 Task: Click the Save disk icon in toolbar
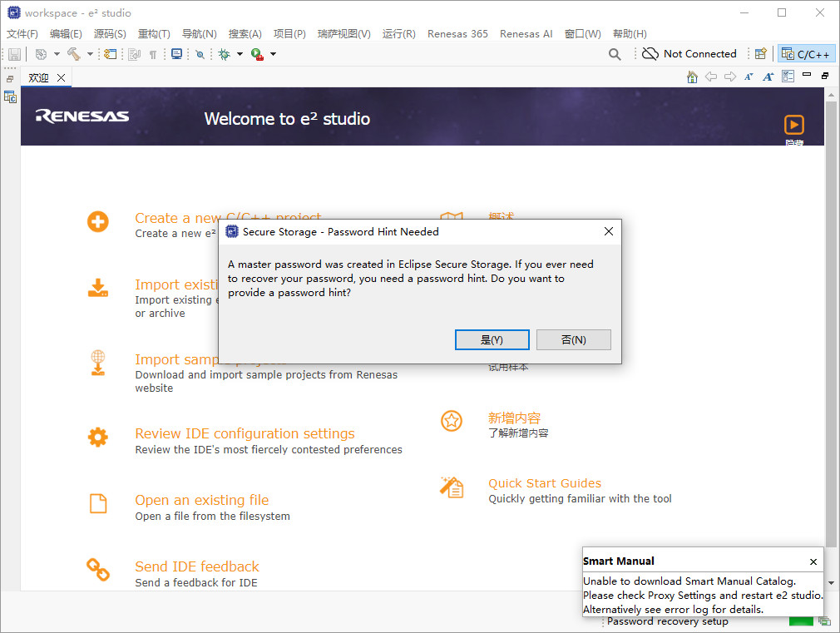pos(14,54)
